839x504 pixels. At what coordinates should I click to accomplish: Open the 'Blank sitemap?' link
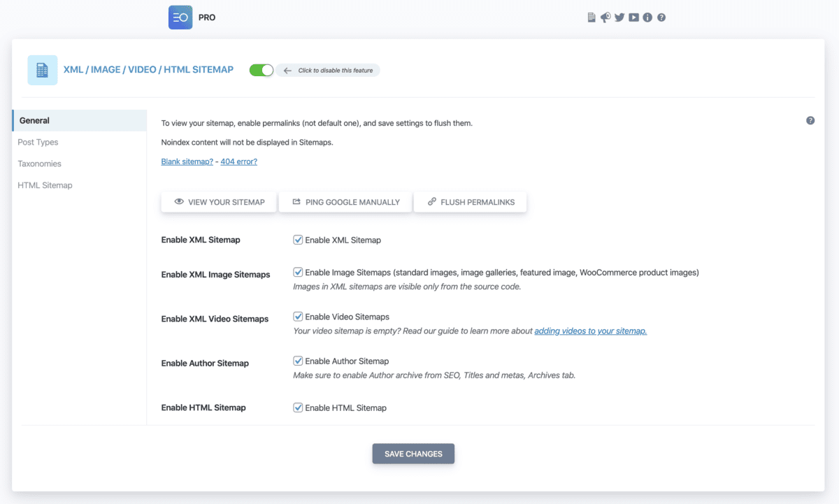pyautogui.click(x=187, y=161)
